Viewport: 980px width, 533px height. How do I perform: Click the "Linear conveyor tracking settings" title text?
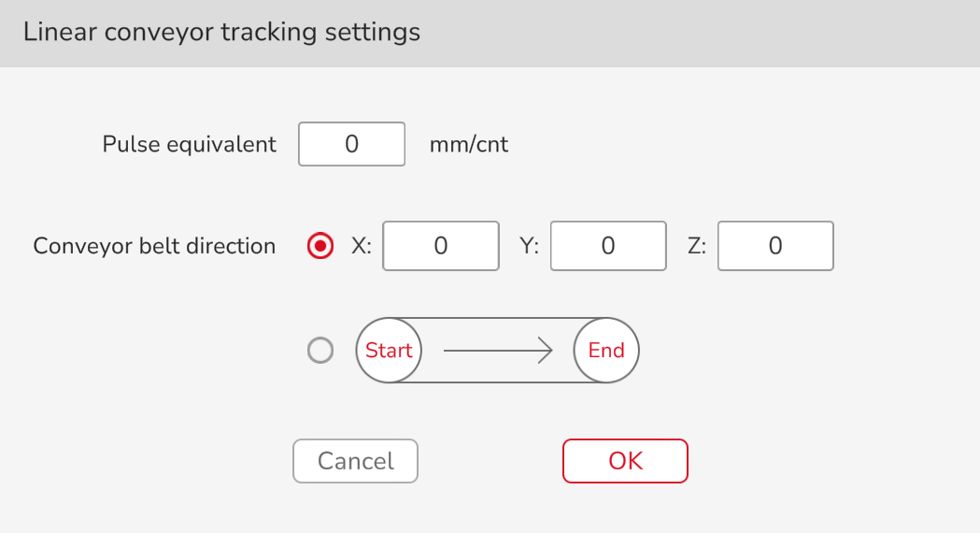click(221, 33)
